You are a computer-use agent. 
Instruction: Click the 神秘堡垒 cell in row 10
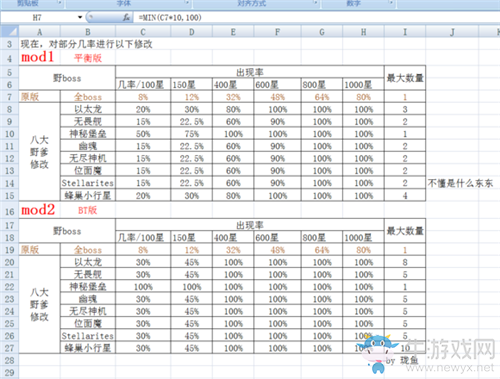coord(88,134)
